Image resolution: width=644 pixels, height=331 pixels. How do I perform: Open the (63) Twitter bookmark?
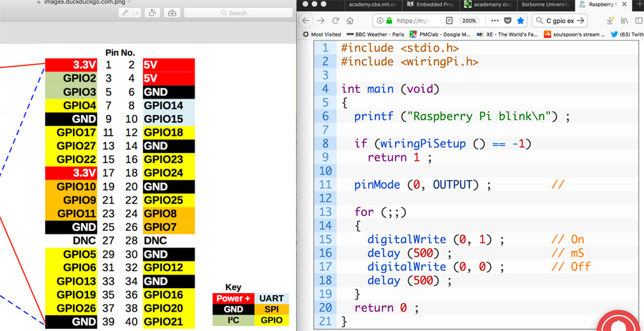627,34
